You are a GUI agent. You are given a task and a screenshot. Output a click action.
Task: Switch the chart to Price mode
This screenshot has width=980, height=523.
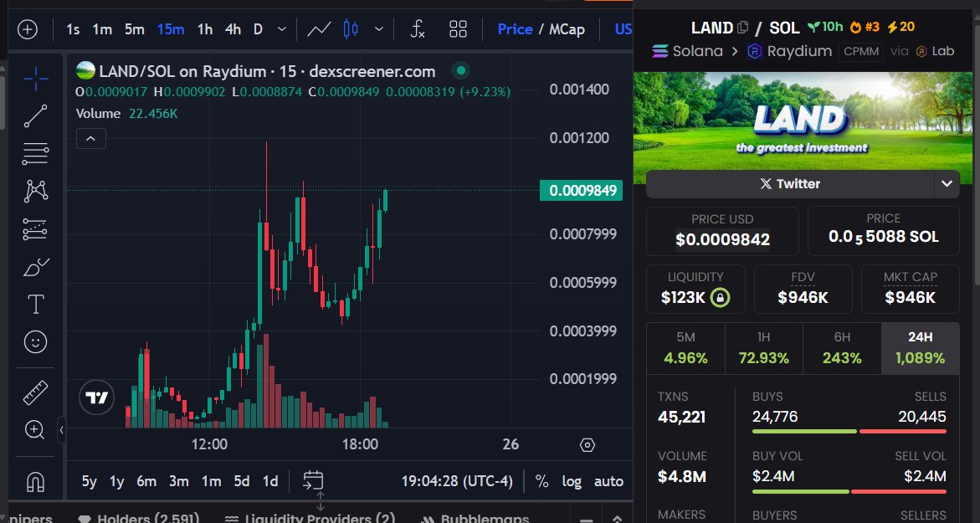coord(515,29)
